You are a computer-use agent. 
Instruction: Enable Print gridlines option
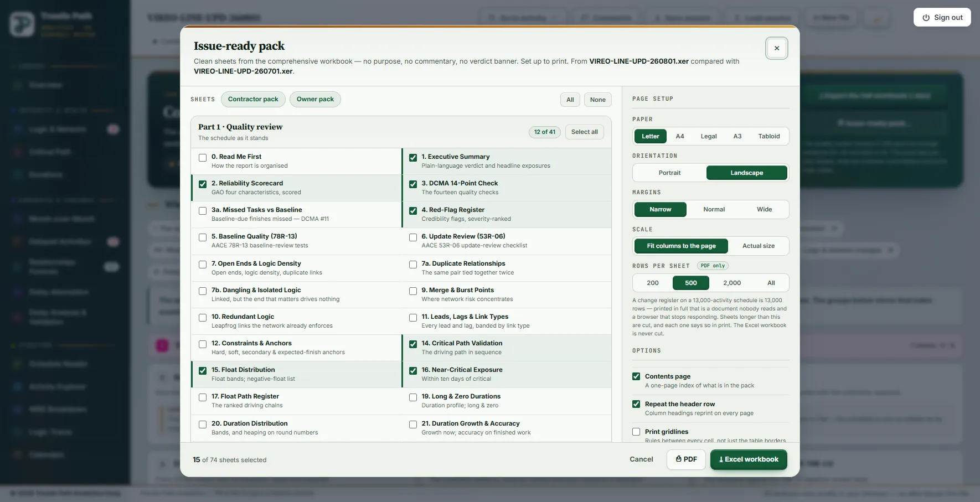point(636,432)
